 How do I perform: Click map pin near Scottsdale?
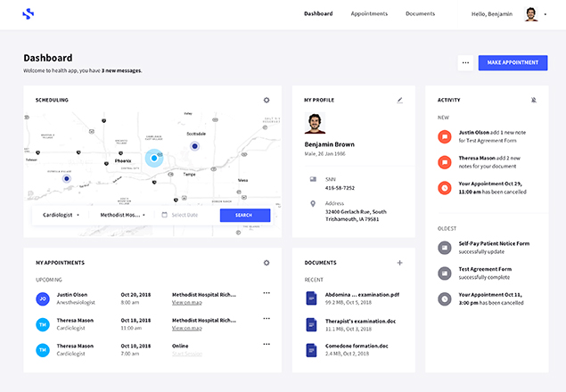click(195, 146)
